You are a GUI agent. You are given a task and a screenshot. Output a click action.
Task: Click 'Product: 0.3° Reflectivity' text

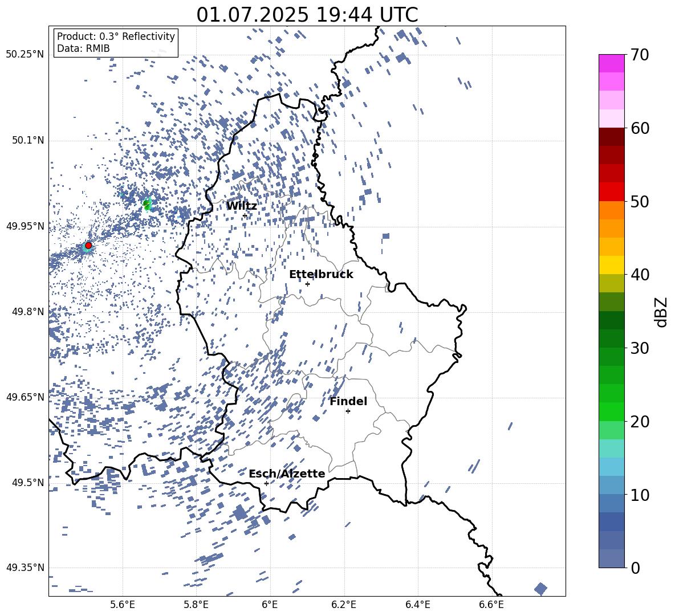[116, 36]
